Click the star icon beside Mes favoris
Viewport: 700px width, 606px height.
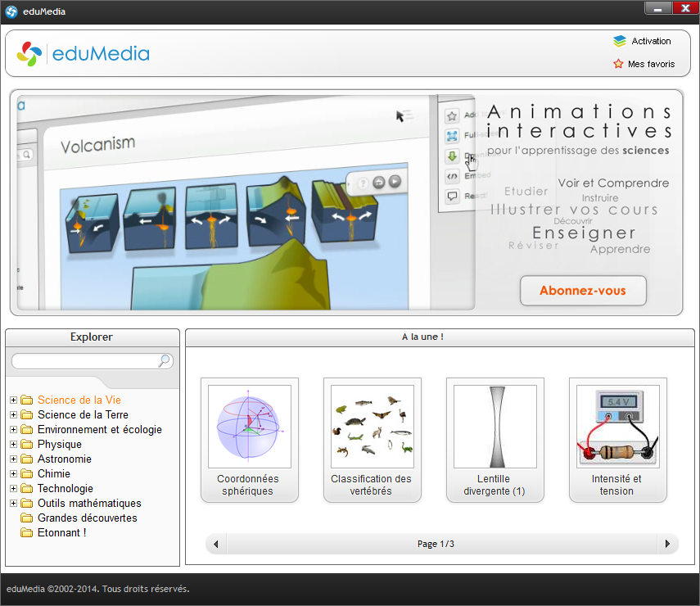pyautogui.click(x=618, y=64)
